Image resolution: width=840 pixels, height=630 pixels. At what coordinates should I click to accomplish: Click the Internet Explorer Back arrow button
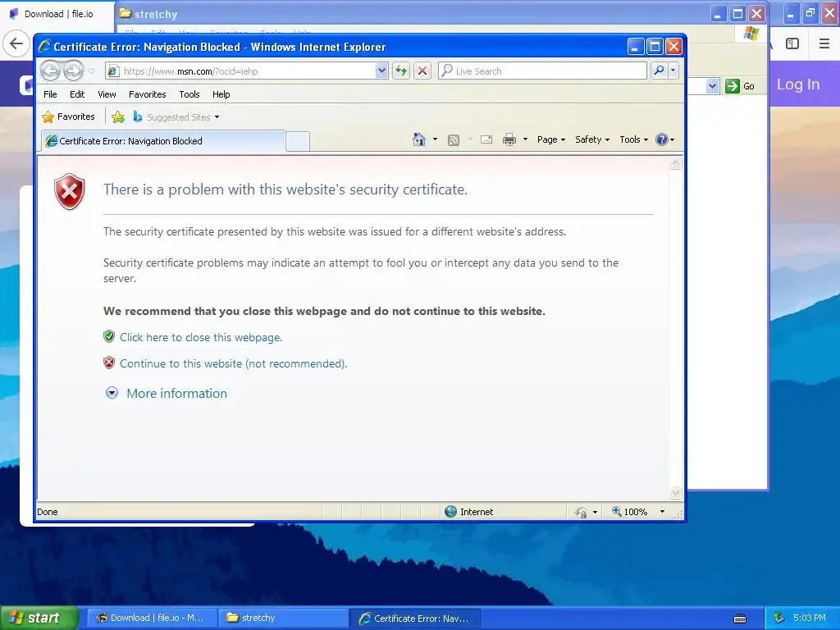coord(51,71)
